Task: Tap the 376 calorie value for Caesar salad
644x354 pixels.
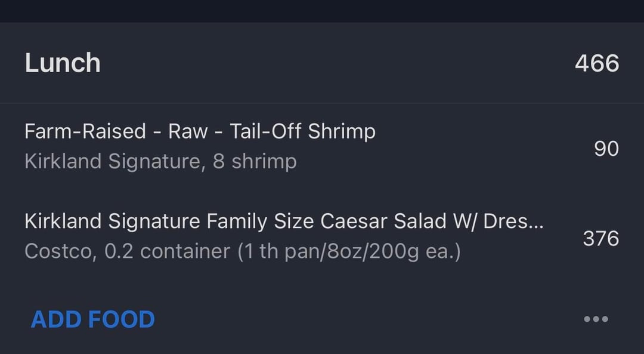Action: point(601,239)
